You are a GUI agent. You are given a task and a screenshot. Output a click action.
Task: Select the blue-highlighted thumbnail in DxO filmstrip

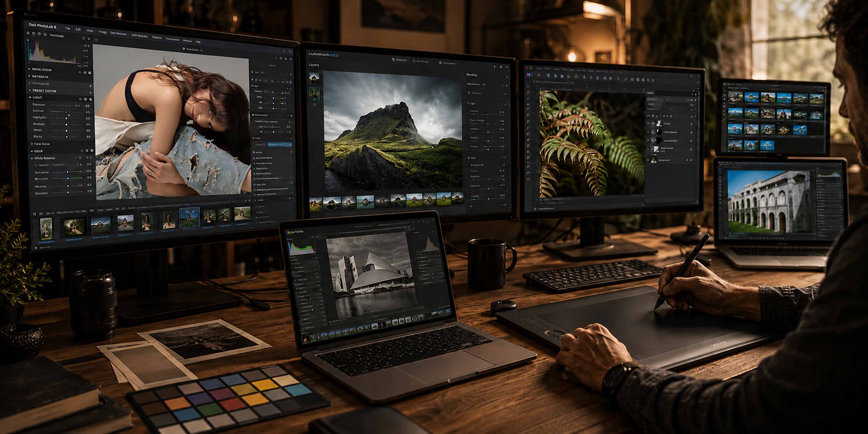(189, 217)
